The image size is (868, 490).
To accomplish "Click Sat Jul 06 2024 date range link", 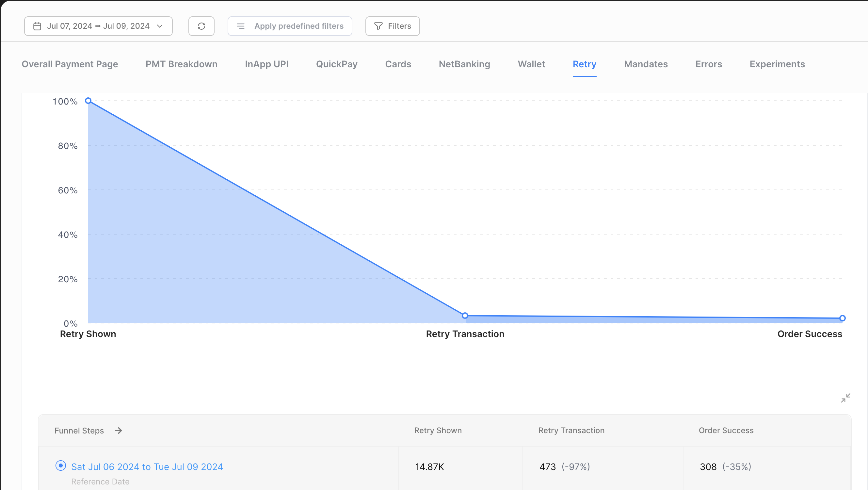I will click(x=147, y=467).
